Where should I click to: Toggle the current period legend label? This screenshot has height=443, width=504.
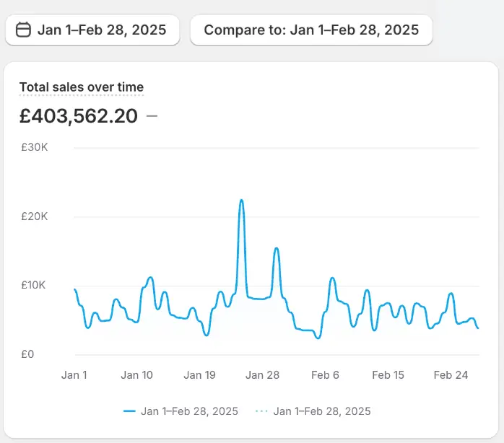(189, 411)
